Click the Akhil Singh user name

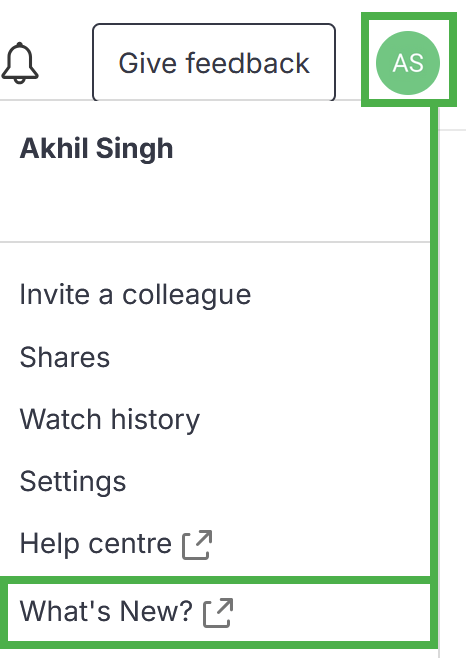tap(96, 149)
